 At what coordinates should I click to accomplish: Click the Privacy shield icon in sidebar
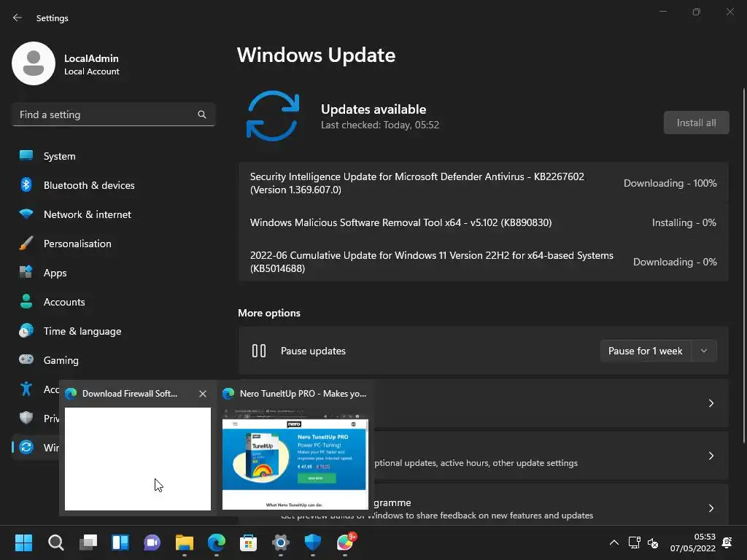[26, 418]
